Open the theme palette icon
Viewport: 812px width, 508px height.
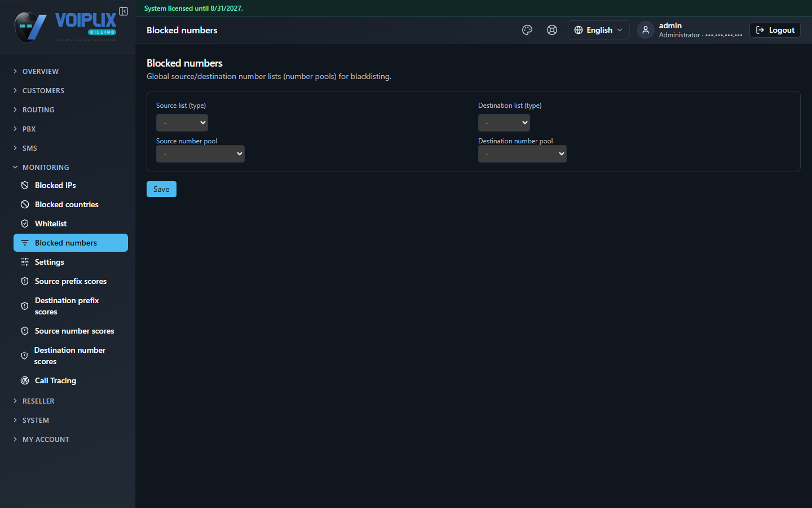coord(527,30)
